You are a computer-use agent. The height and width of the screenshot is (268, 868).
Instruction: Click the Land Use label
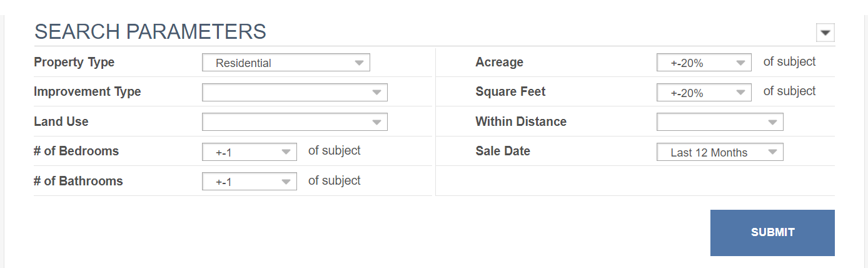[61, 121]
